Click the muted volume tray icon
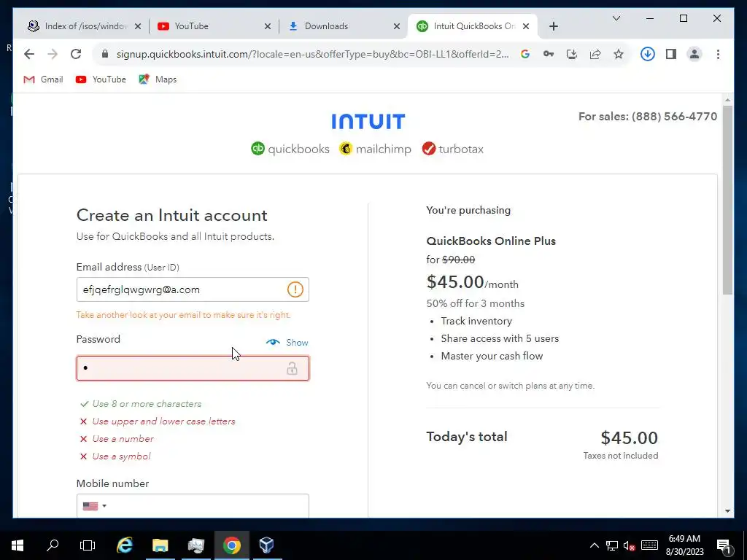The width and height of the screenshot is (747, 560). pos(629,545)
